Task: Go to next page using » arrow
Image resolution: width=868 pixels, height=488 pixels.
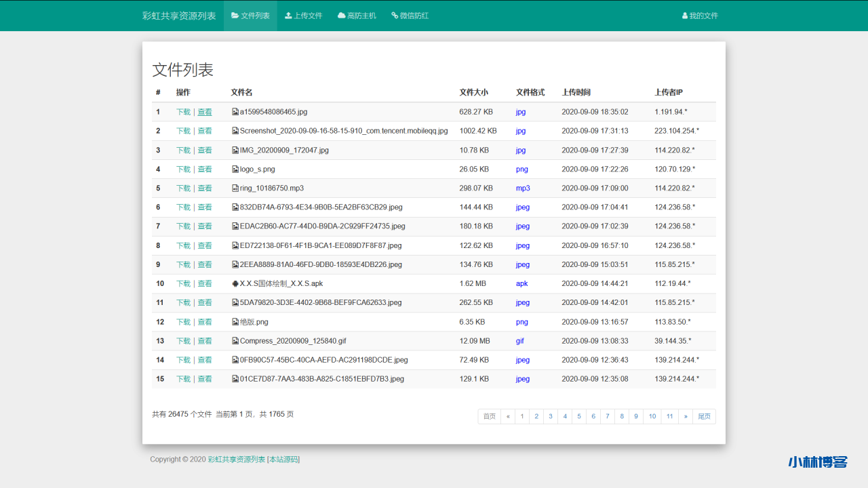Action: pos(686,416)
